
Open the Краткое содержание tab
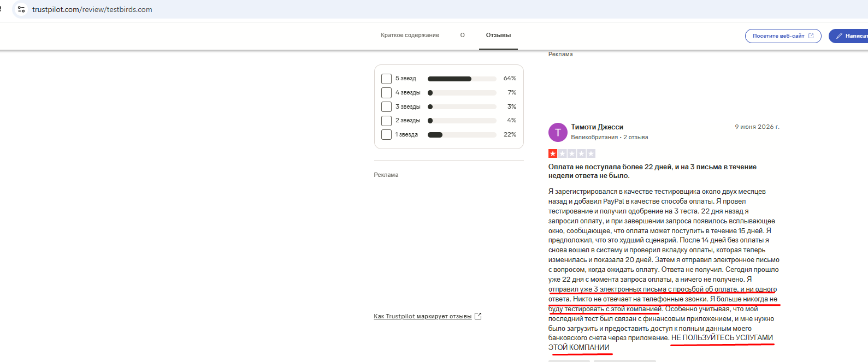click(410, 35)
